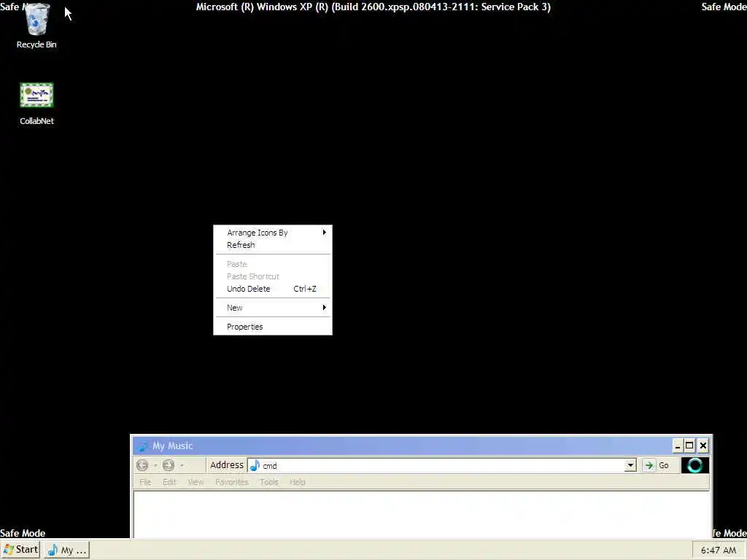
Task: Open the Help menu in My Music
Action: (x=298, y=482)
